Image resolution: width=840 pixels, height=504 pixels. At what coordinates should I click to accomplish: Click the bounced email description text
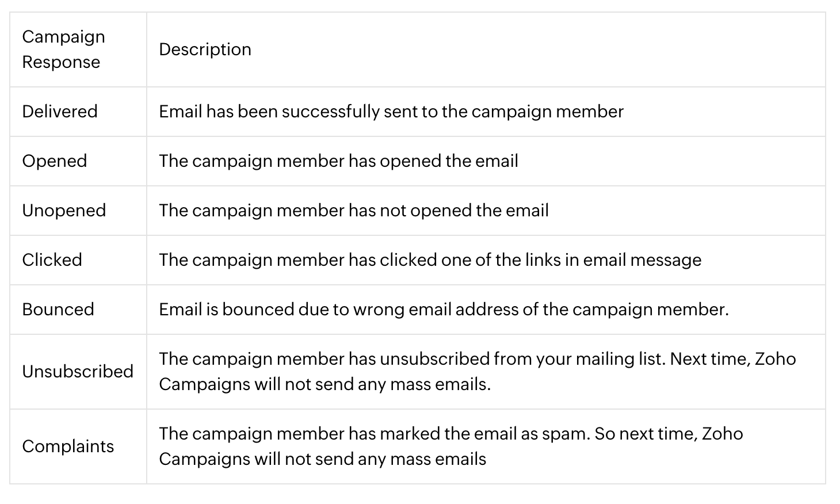tap(444, 310)
